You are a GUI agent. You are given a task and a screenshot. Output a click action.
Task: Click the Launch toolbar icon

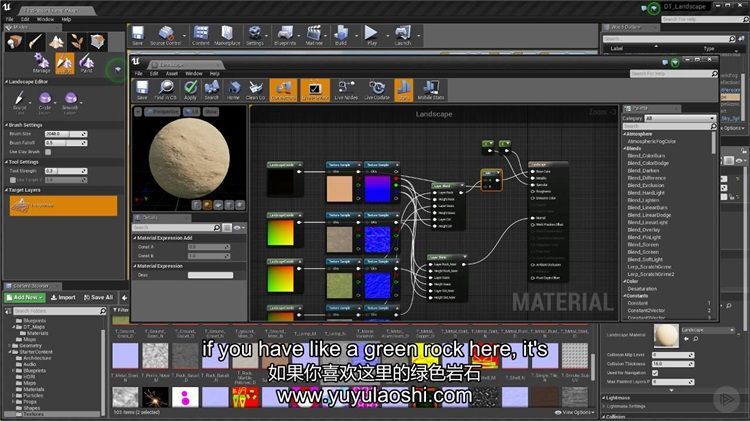tap(403, 36)
